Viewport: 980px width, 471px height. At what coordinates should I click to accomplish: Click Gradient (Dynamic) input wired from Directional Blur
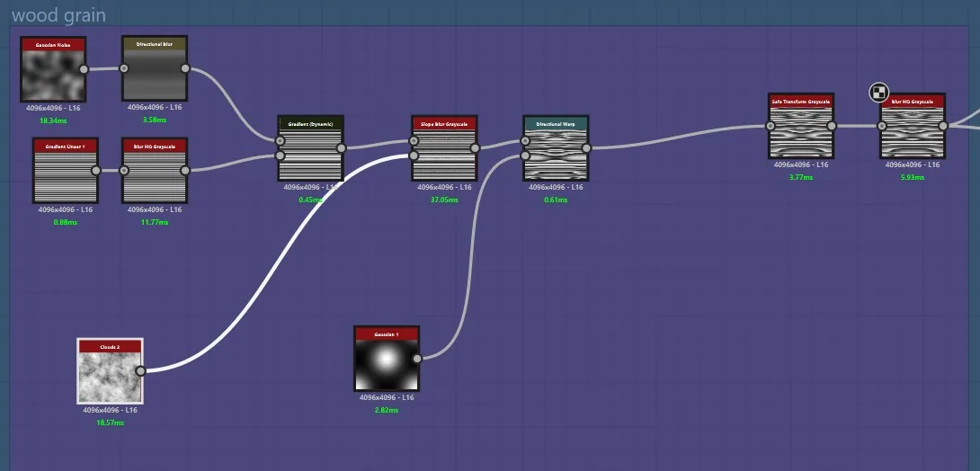(x=280, y=140)
